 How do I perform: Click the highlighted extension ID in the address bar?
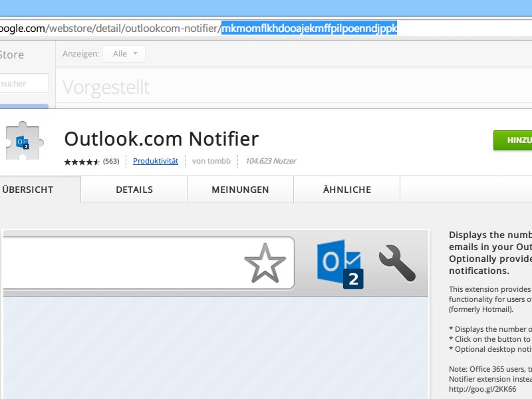(x=309, y=28)
